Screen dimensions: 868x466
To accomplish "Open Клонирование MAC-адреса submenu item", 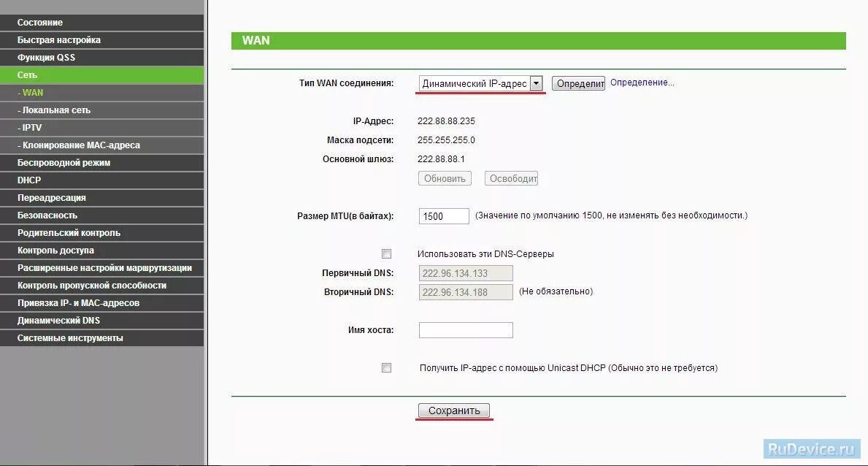I will click(102, 145).
